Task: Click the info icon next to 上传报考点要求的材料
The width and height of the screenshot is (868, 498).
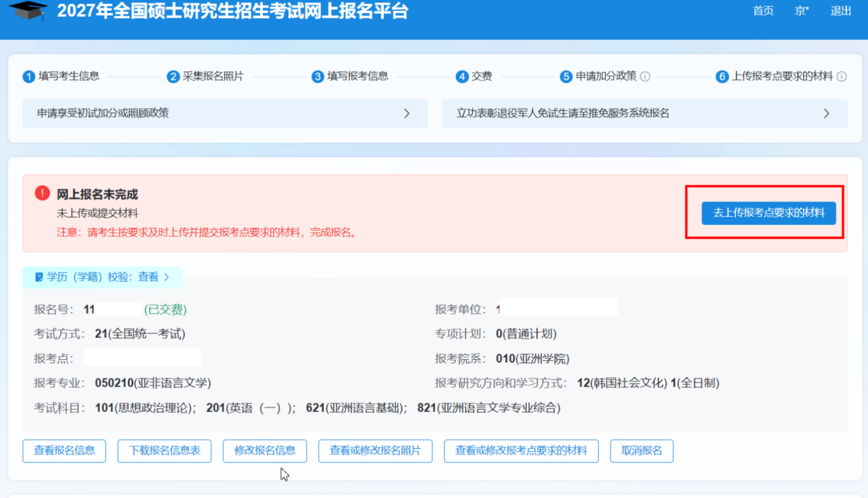Action: (841, 77)
